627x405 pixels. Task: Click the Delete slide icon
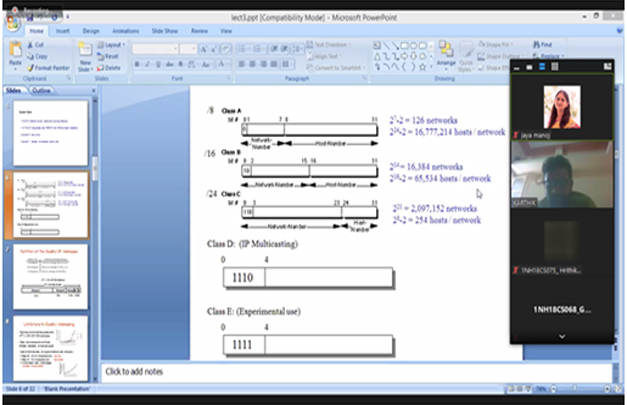110,67
